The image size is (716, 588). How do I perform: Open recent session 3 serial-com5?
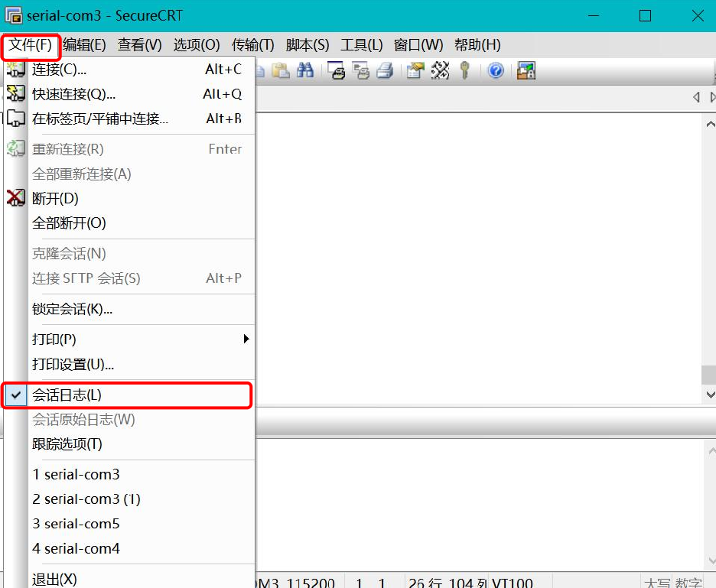129,524
